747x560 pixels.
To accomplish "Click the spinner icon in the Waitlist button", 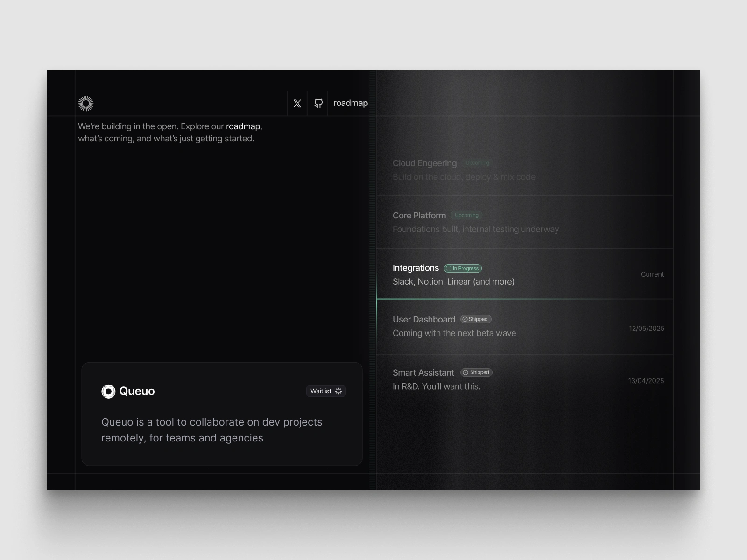I will coord(338,391).
